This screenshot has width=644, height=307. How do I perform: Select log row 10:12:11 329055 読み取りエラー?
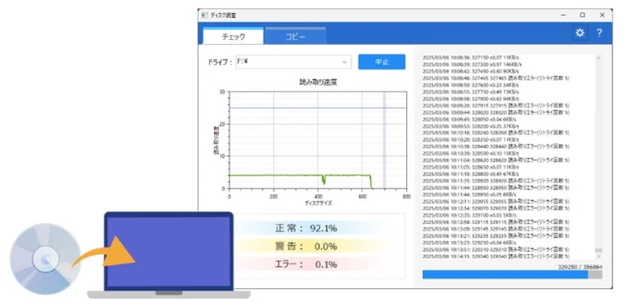pyautogui.click(x=496, y=201)
